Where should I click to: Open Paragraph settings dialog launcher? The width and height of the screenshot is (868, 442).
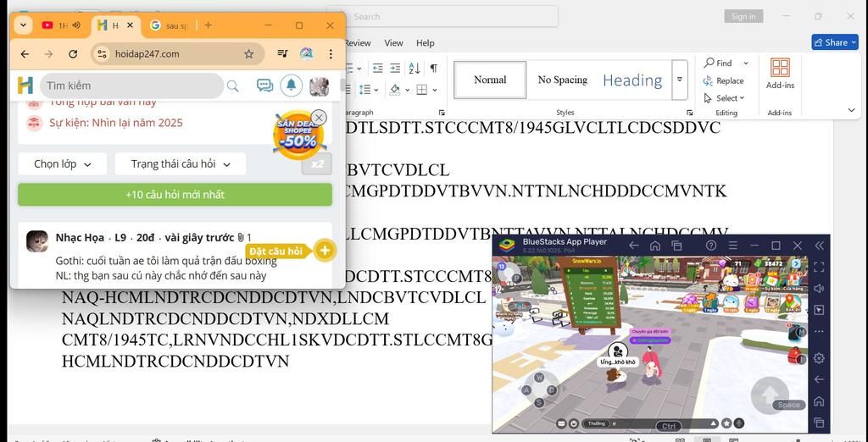(442, 113)
